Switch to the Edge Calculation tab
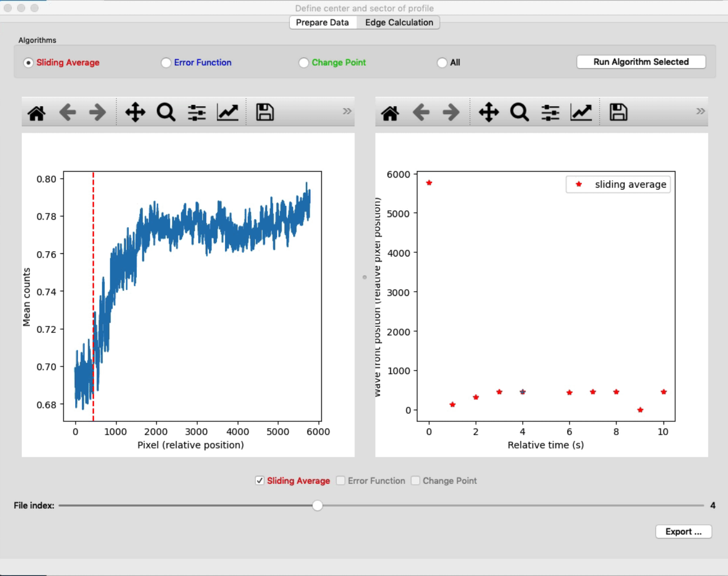Image resolution: width=728 pixels, height=576 pixels. pos(399,22)
